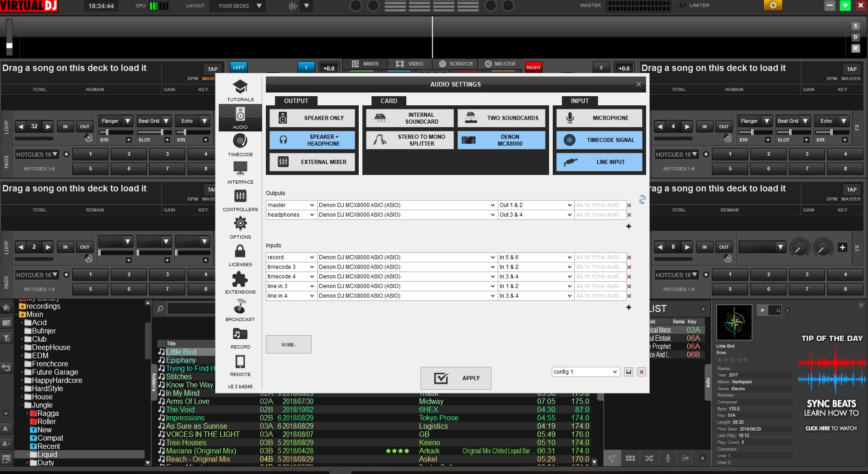The width and height of the screenshot is (868, 474).
Task: Select the Audio settings sidebar icon
Action: [240, 118]
